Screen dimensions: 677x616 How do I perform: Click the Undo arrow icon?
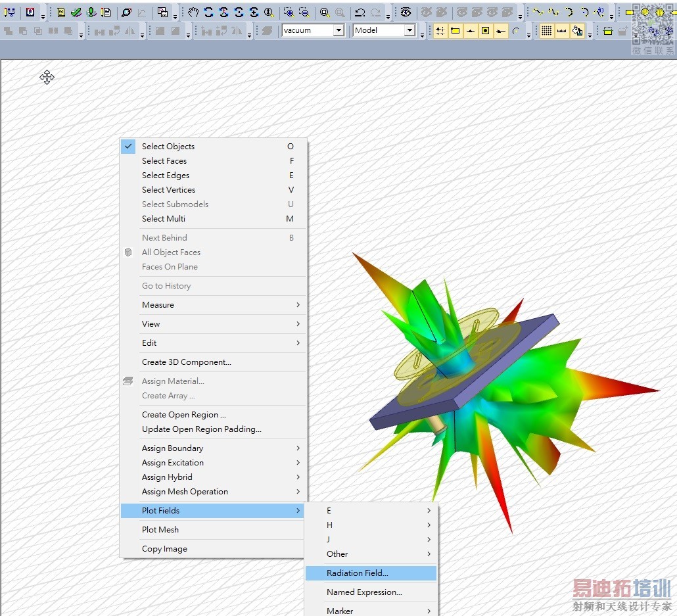pos(360,12)
